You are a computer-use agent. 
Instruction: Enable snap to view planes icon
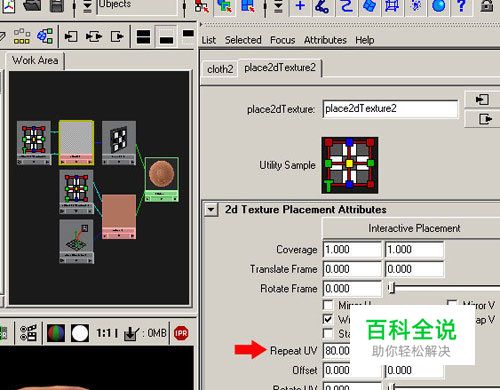point(369,6)
